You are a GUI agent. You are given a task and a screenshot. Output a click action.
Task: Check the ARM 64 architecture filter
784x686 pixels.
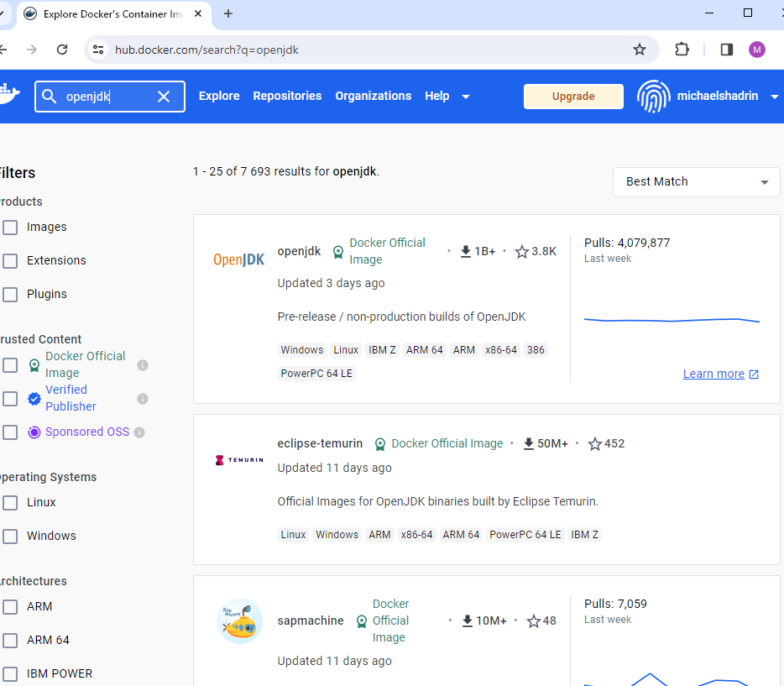(x=10, y=640)
